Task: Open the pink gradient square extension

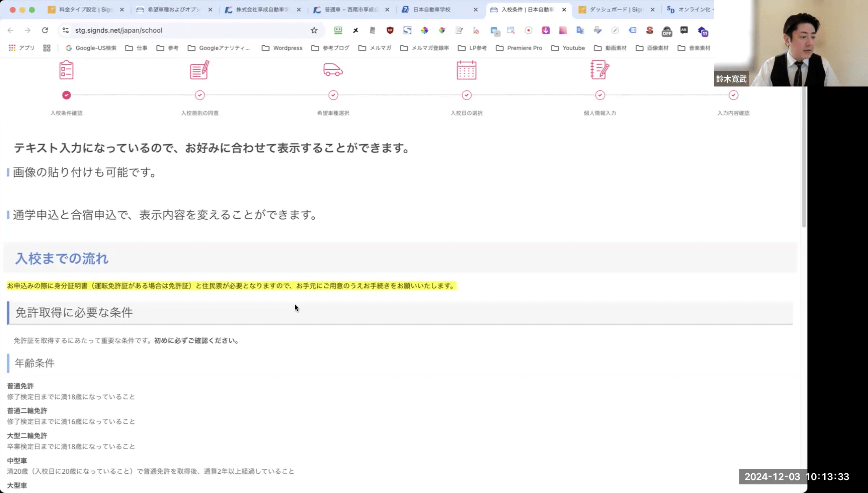Action: pyautogui.click(x=563, y=30)
